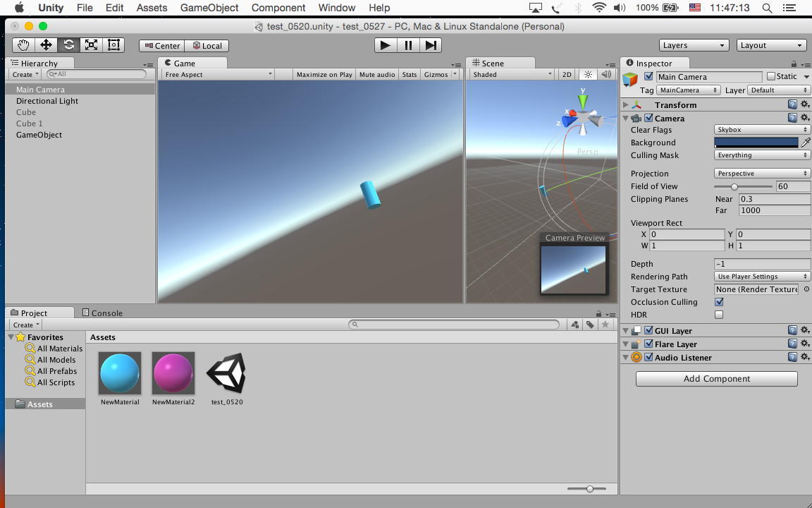This screenshot has width=812, height=508.
Task: Click the Main Camera object icon
Action: pyautogui.click(x=630, y=79)
